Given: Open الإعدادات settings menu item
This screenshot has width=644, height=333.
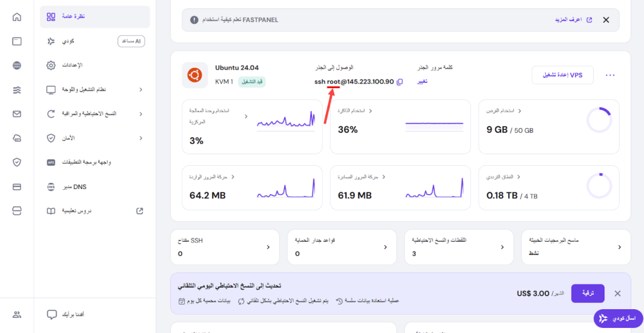Looking at the screenshot, I should pyautogui.click(x=94, y=65).
